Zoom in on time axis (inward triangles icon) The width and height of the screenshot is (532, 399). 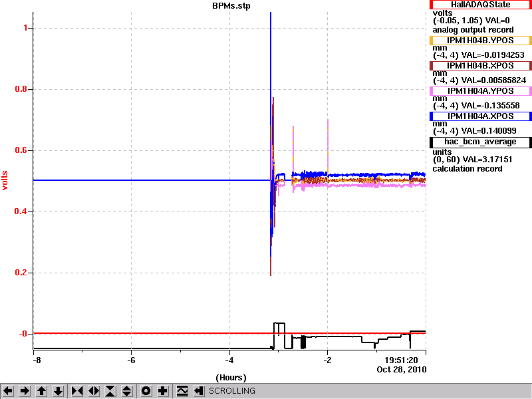[x=77, y=391]
